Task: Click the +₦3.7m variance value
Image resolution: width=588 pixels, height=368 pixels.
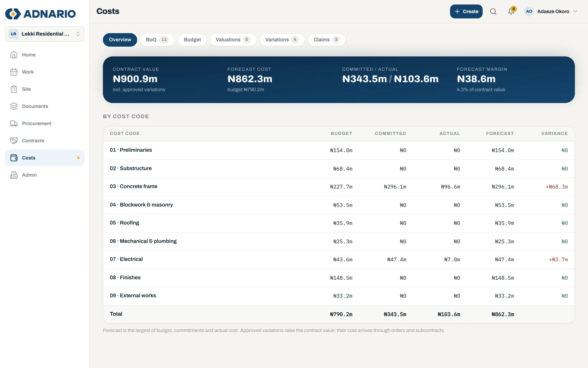Action: pyautogui.click(x=558, y=259)
